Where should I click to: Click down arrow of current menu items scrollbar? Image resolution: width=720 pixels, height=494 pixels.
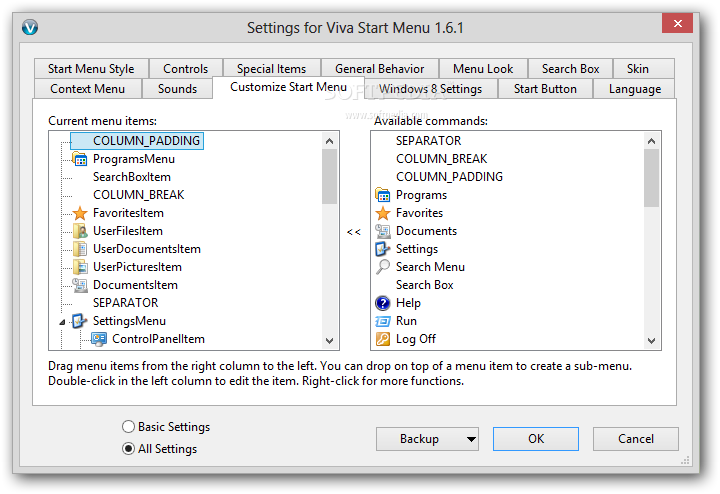point(329,340)
